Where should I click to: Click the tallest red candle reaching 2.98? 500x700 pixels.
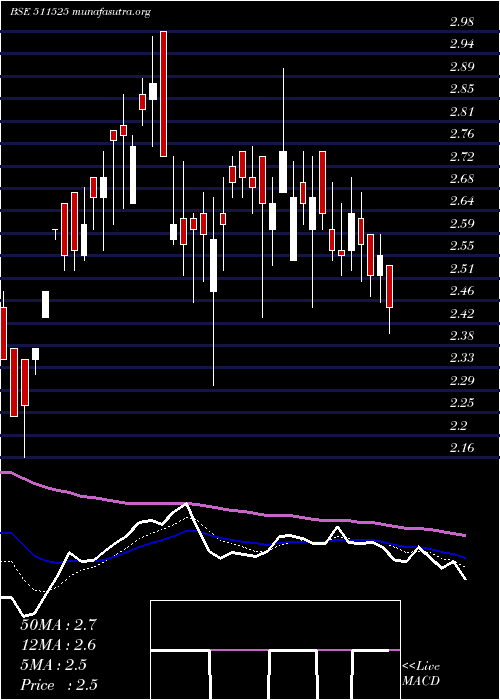[163, 94]
